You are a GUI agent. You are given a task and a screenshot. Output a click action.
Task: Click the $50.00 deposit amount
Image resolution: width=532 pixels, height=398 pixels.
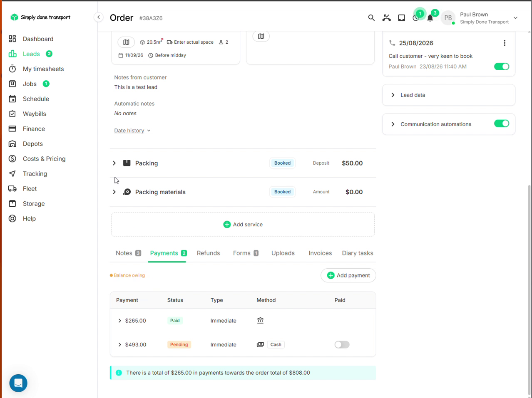tap(352, 163)
